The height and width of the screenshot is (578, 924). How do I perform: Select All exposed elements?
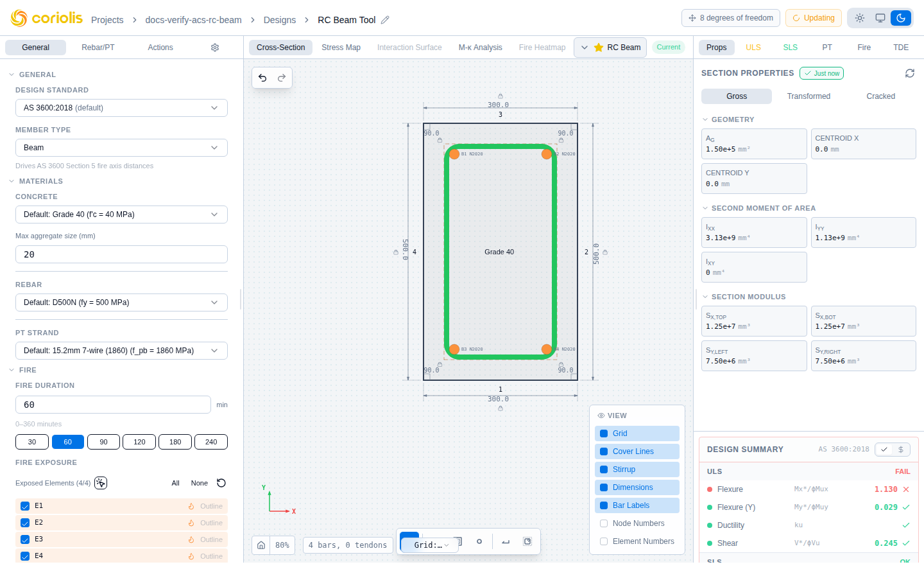click(175, 483)
